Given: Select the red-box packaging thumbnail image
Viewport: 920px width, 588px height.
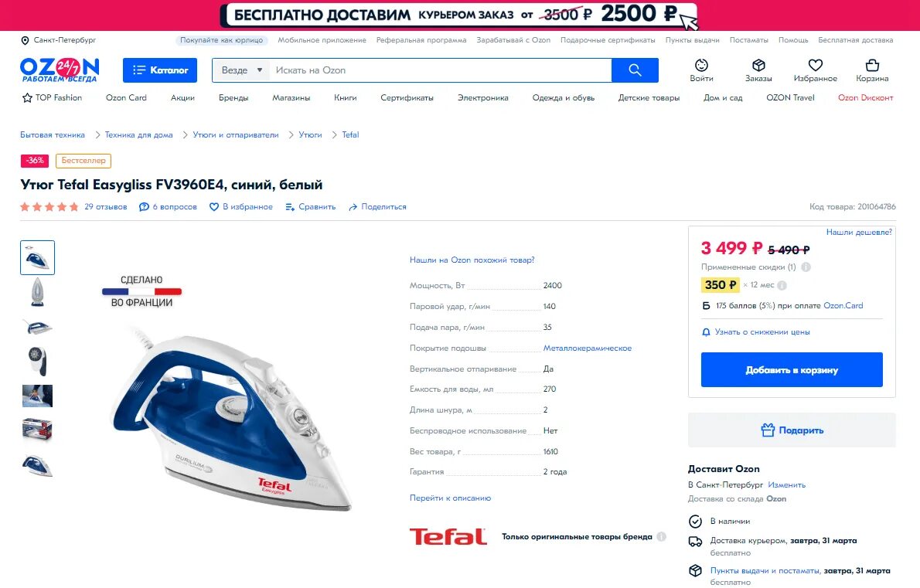Looking at the screenshot, I should point(38,430).
